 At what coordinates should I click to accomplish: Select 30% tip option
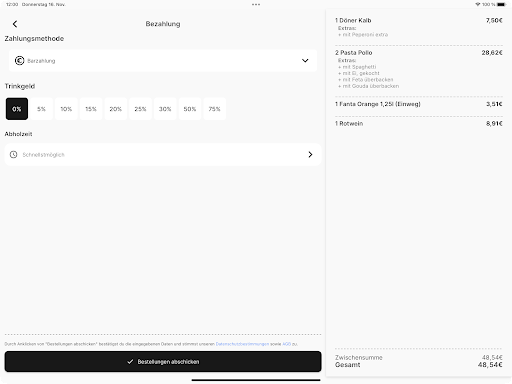(165, 109)
